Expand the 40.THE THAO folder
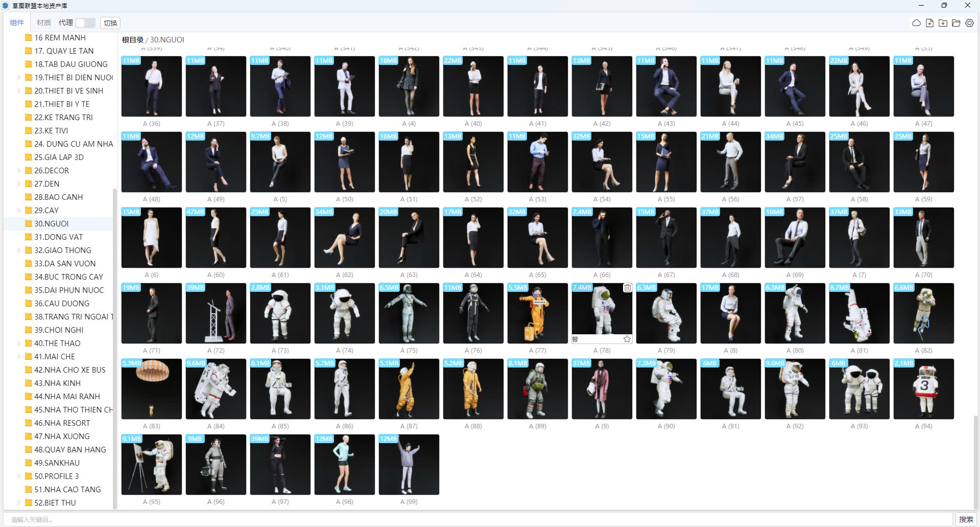Image resolution: width=980 pixels, height=527 pixels. click(x=19, y=343)
